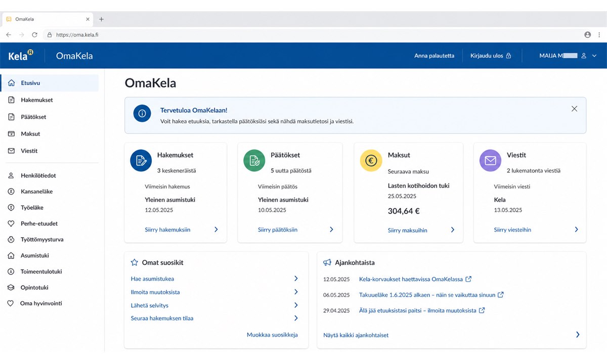Follow the Siirry maksuihin link
This screenshot has width=607, height=364.
pyautogui.click(x=407, y=230)
